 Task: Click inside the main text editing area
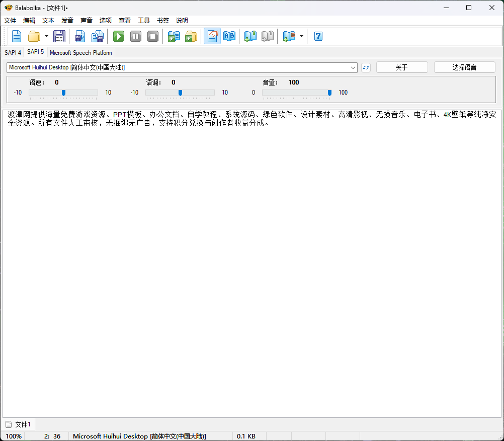pyautogui.click(x=252, y=263)
